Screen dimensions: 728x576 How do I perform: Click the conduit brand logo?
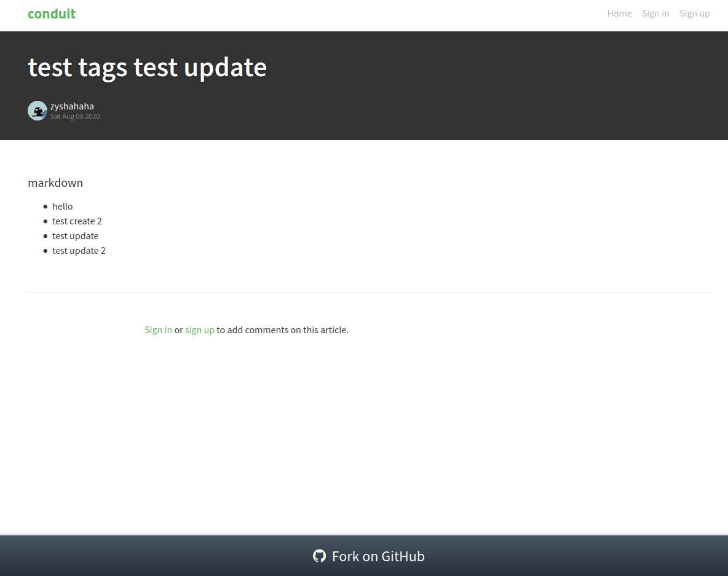click(52, 14)
